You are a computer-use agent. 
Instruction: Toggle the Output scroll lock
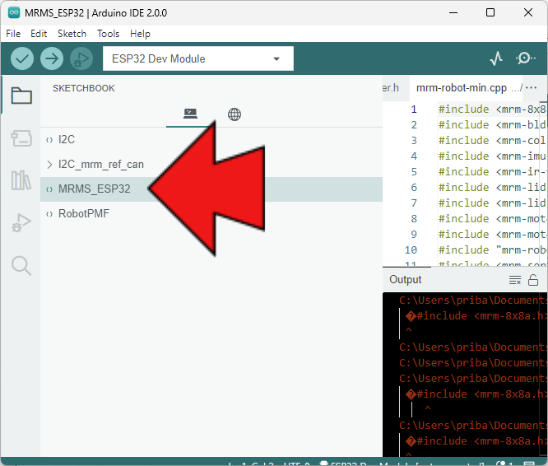point(533,280)
